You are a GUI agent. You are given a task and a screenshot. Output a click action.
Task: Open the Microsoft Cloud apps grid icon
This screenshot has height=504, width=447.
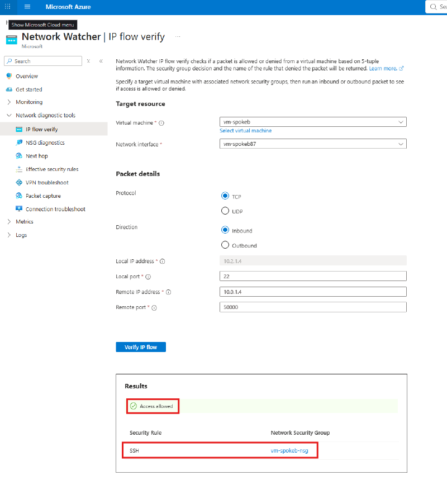point(8,7)
